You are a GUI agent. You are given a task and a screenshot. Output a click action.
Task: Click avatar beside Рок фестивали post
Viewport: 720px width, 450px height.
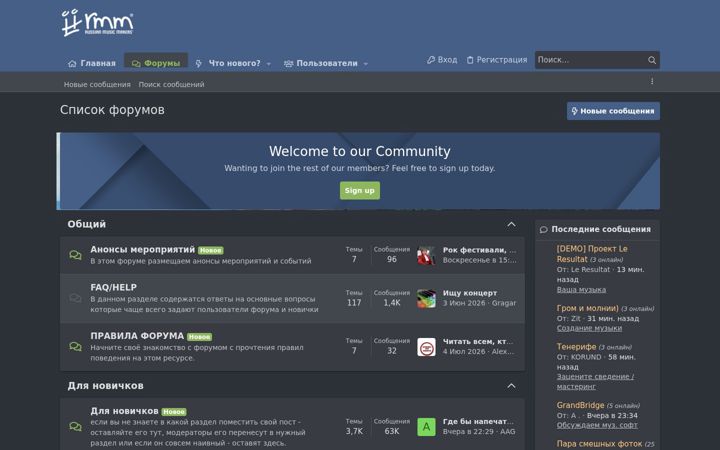click(x=426, y=255)
